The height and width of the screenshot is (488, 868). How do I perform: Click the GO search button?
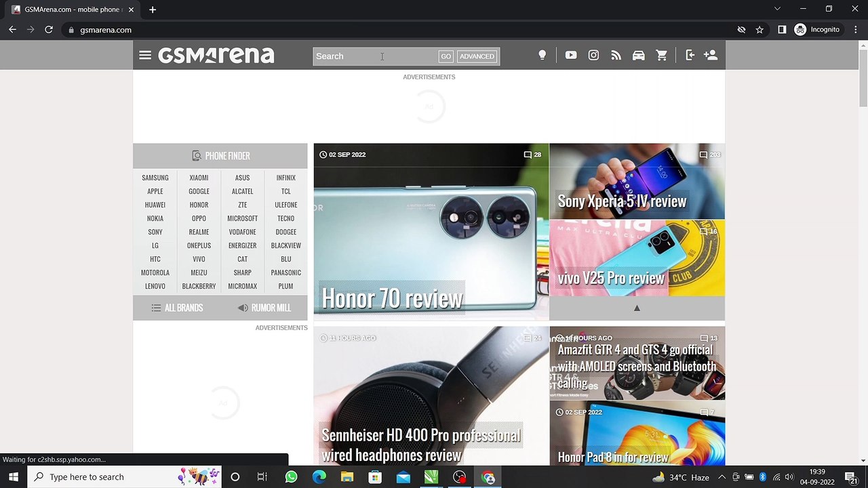446,56
